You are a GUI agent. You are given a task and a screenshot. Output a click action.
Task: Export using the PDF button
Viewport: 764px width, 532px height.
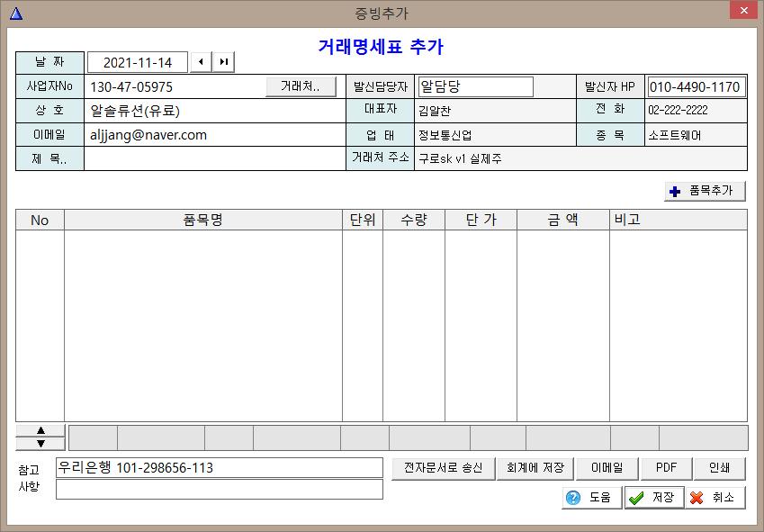[x=666, y=468]
